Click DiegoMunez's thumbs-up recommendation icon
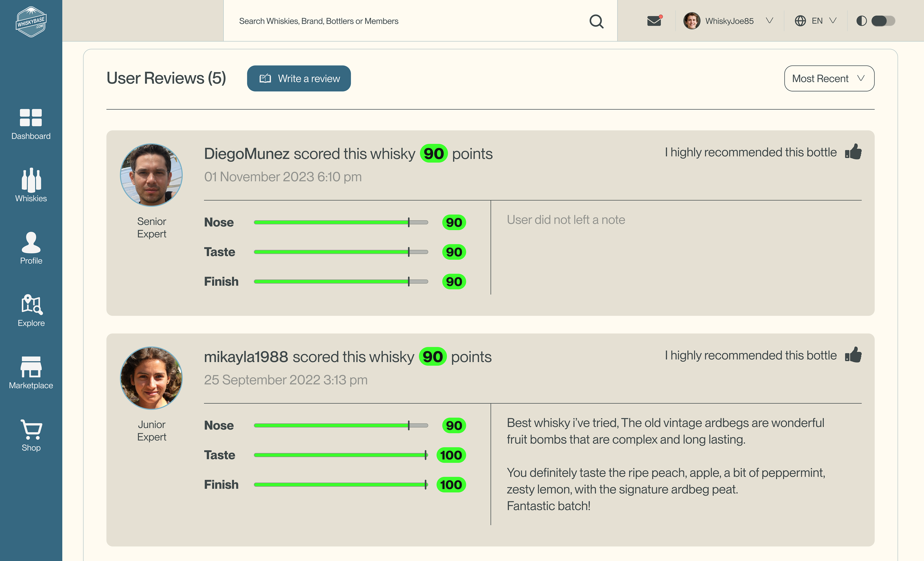Image resolution: width=924 pixels, height=561 pixels. (x=853, y=152)
